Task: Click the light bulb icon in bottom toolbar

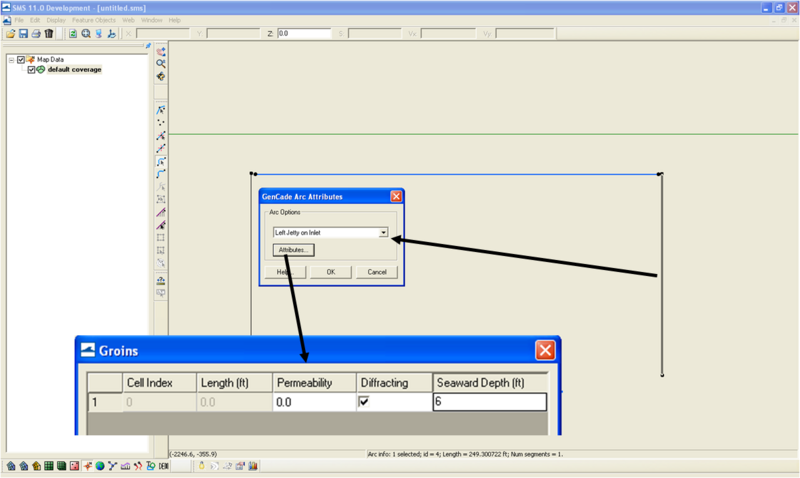Action: point(202,466)
